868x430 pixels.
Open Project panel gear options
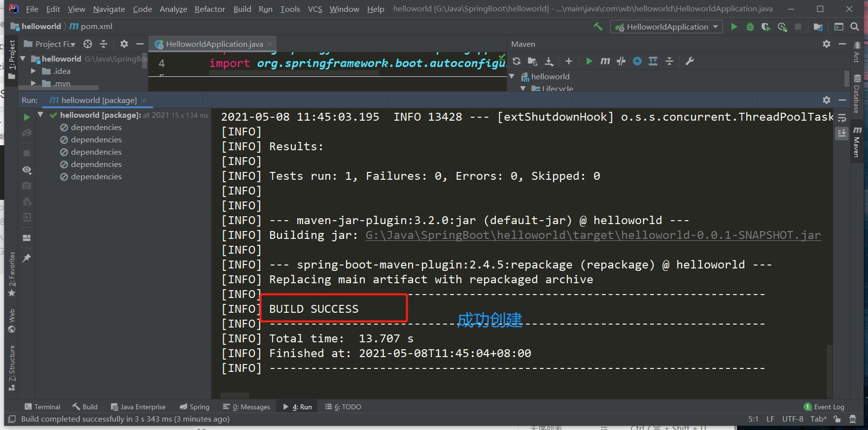(x=124, y=44)
